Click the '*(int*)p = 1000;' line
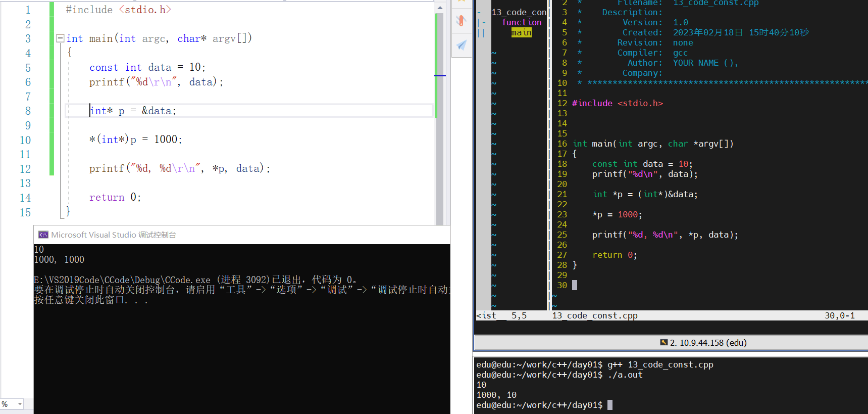Screen dimensions: 868x414 [136, 140]
